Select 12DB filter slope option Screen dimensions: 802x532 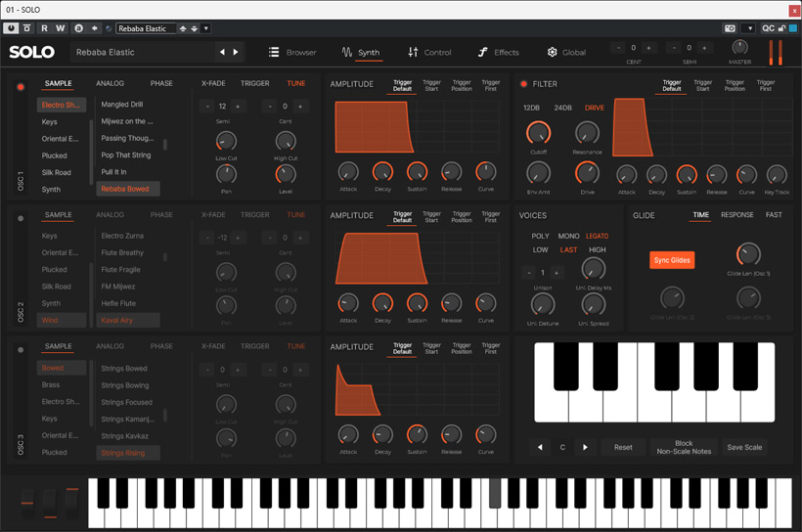coord(531,108)
